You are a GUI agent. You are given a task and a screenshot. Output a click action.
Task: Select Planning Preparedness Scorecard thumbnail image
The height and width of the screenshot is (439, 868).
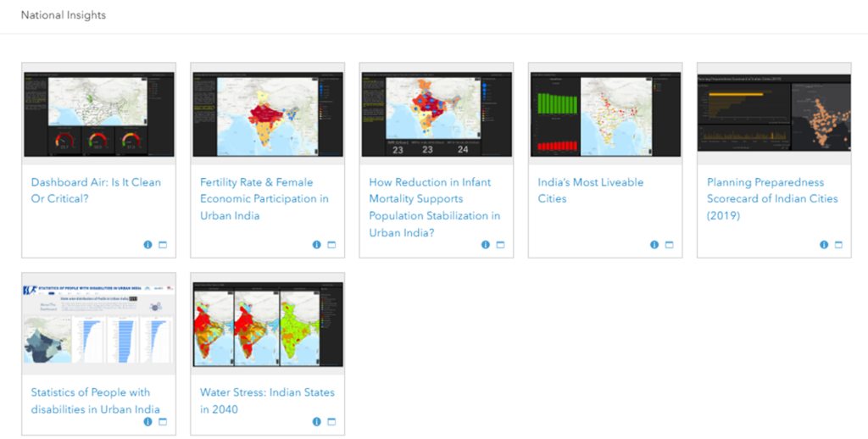pos(773,112)
